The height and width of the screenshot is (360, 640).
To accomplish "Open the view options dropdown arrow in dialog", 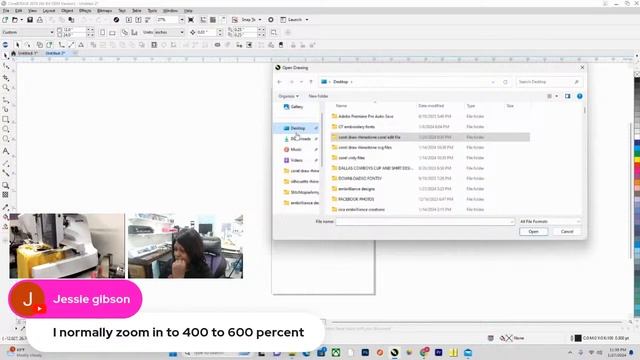I will point(556,96).
